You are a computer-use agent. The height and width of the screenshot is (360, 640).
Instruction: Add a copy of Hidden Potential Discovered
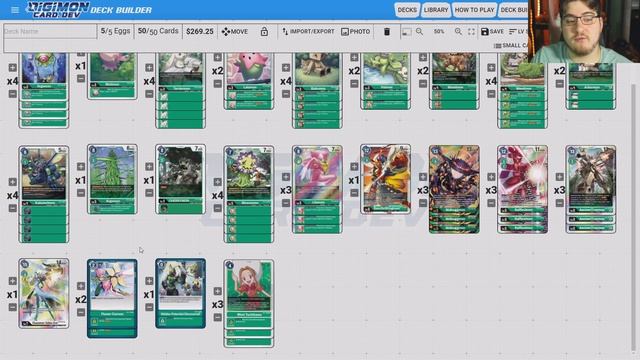click(149, 281)
